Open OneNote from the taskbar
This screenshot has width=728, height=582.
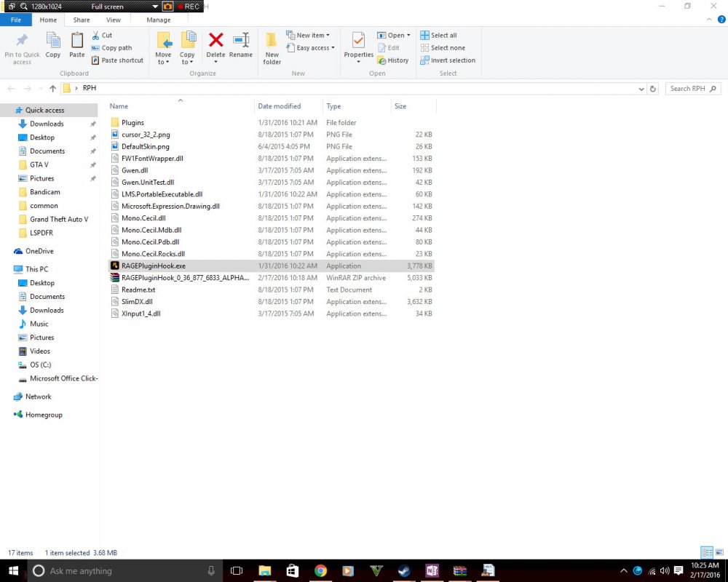pos(432,570)
